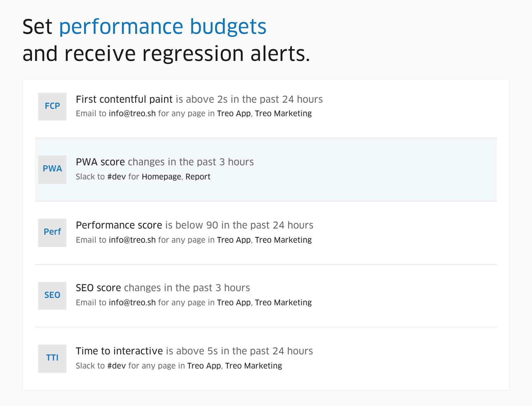
Task: Open the SEO score alert title
Action: [98, 288]
